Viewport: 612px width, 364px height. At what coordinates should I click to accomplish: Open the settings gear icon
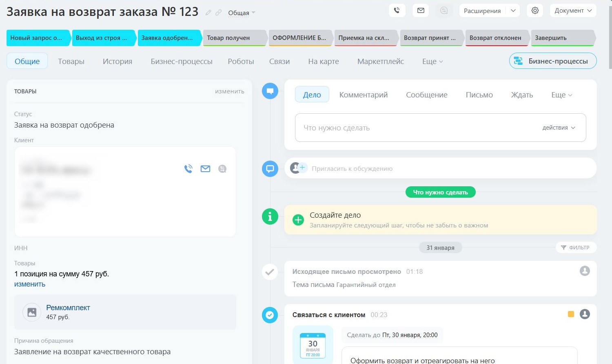tap(535, 11)
